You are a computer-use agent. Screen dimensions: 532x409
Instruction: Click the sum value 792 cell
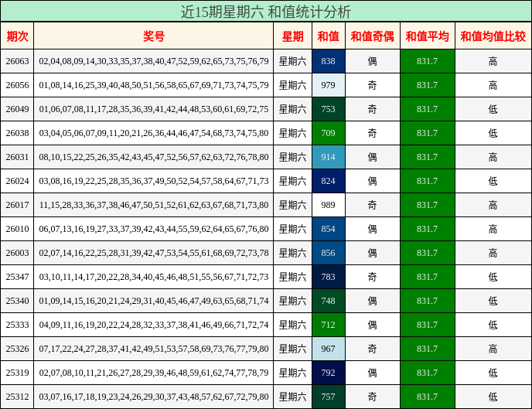coord(329,373)
